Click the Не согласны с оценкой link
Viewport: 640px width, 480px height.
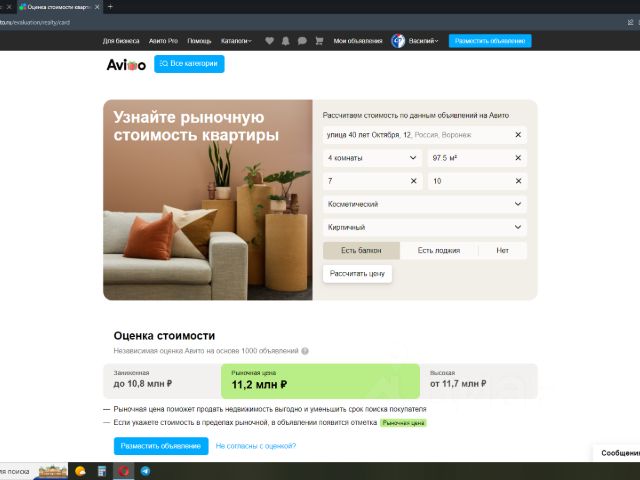(x=256, y=446)
